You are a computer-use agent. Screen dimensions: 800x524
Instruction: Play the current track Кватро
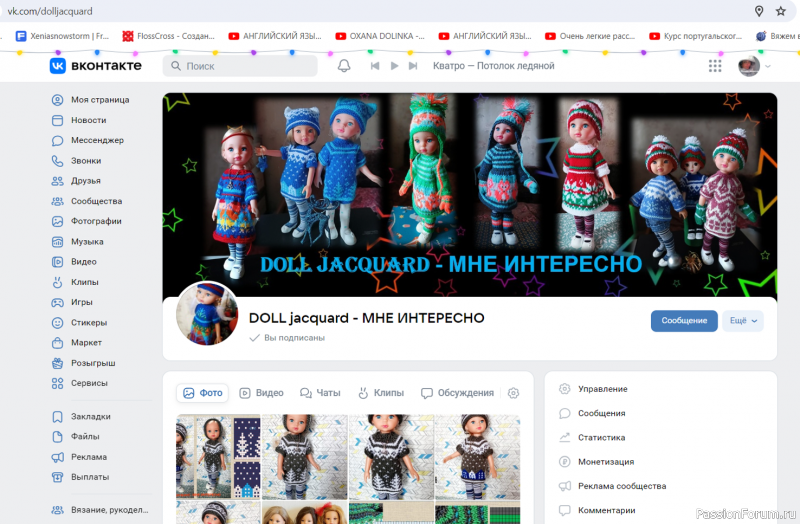click(x=395, y=66)
